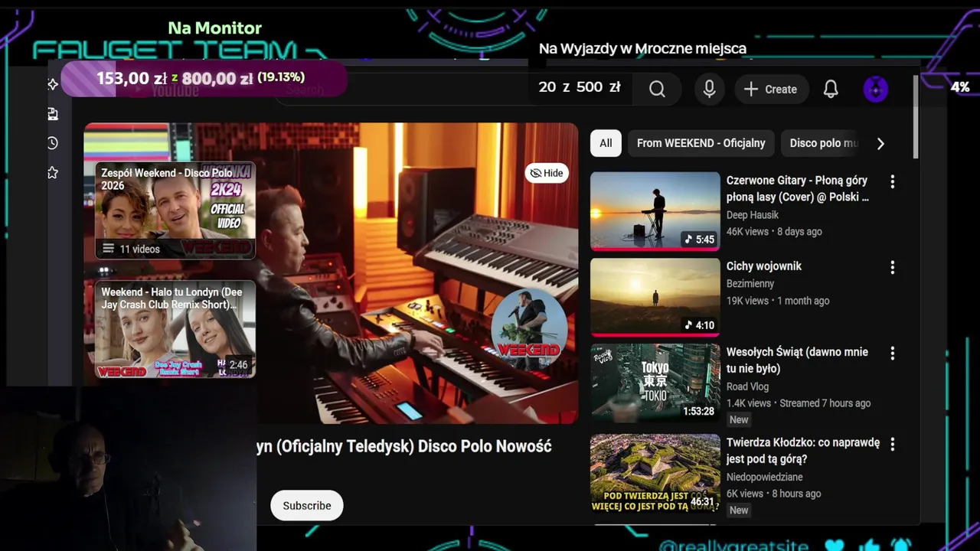Click the playlist icon beside 11 videos
980x551 pixels.
(x=108, y=249)
